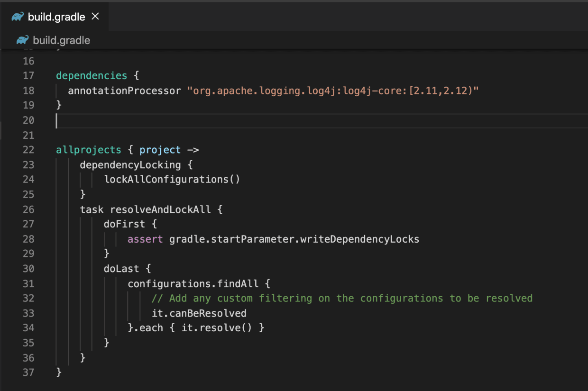This screenshot has width=588, height=391.
Task: Click 'annotationProcessor' on line 18
Action: click(x=124, y=91)
